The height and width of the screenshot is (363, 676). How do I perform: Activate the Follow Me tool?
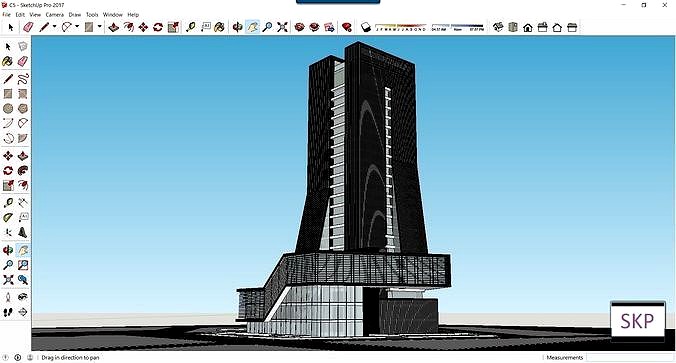coord(23,171)
